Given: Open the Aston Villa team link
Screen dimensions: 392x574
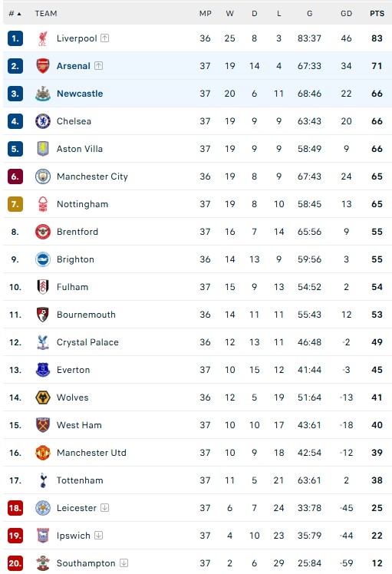Looking at the screenshot, I should coord(80,149).
